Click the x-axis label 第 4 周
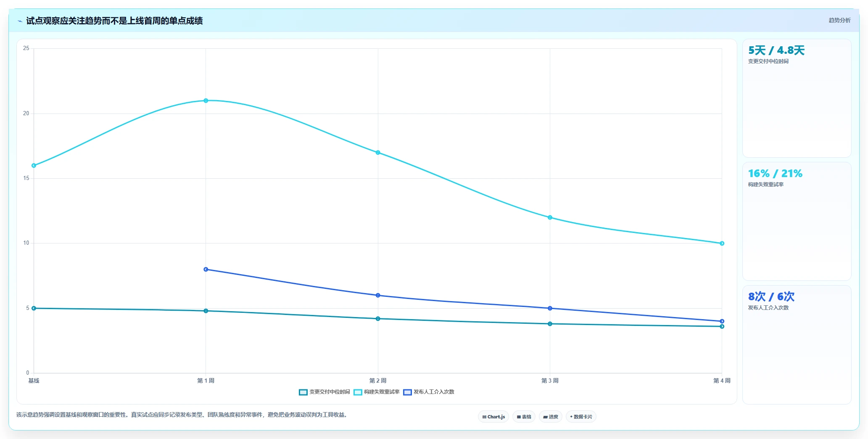This screenshot has height=439, width=868. tap(722, 381)
